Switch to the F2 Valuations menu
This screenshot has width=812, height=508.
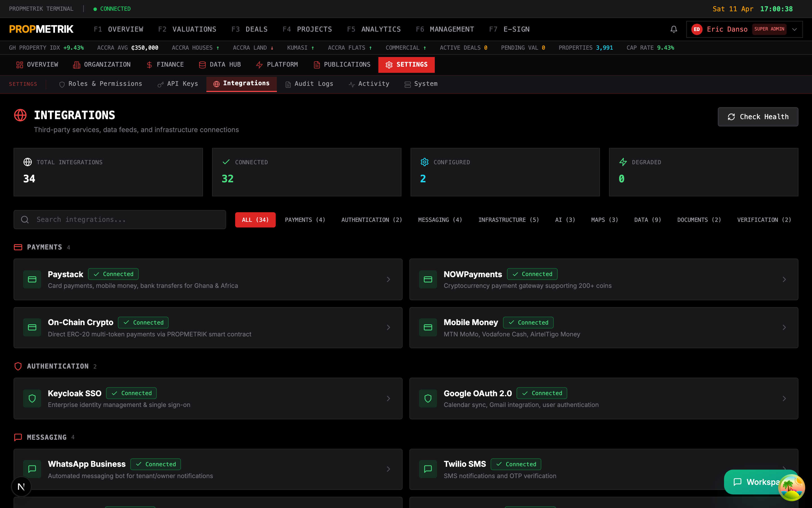coord(187,29)
